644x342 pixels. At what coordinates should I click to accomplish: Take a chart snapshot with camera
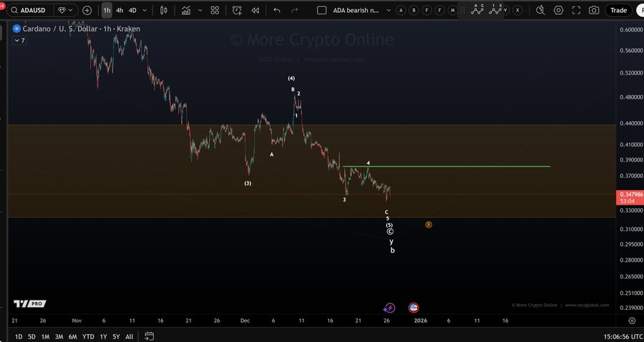pos(594,10)
